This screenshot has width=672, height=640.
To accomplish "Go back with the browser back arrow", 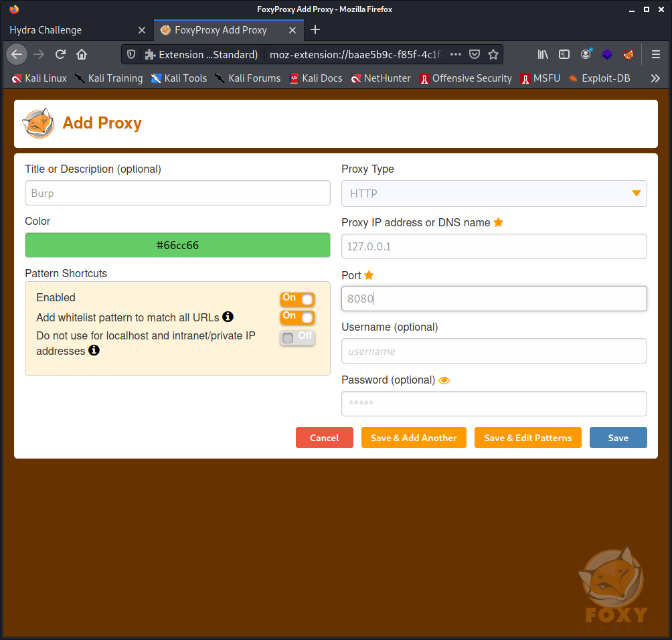I will [x=17, y=54].
